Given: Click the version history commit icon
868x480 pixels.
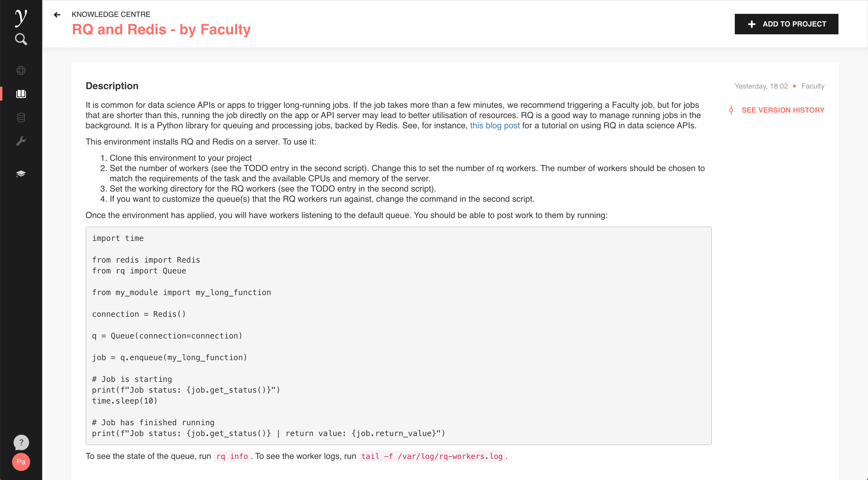Looking at the screenshot, I should click(x=731, y=110).
